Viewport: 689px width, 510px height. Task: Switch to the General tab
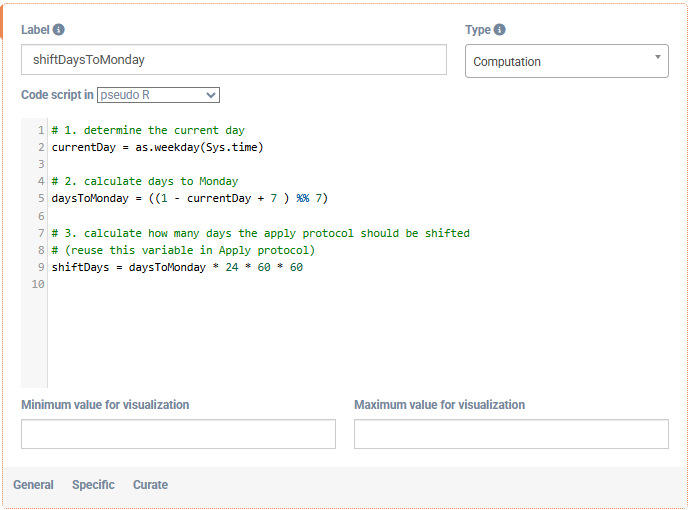[x=33, y=485]
